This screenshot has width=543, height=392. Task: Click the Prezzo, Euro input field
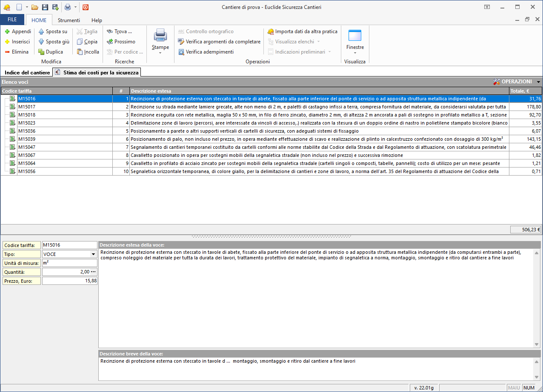70,281
